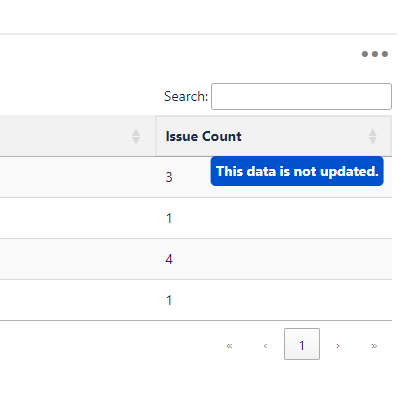Go to previous page with single left chevron
Screen dimensions: 409x418
265,346
